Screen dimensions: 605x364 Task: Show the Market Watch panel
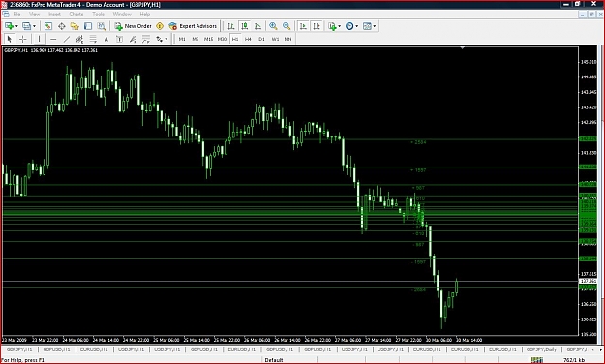tap(47, 26)
